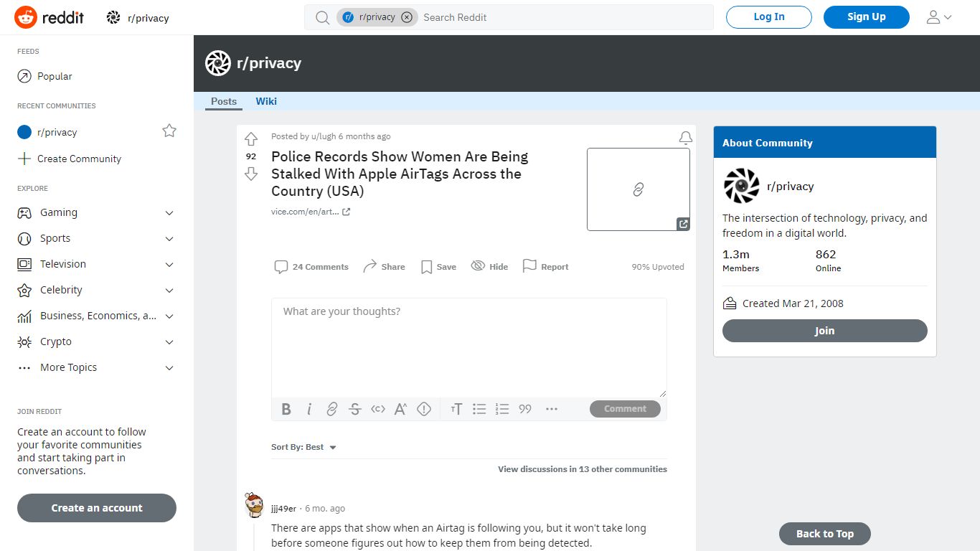
Task: View discussions in 13 other communities
Action: click(x=583, y=469)
